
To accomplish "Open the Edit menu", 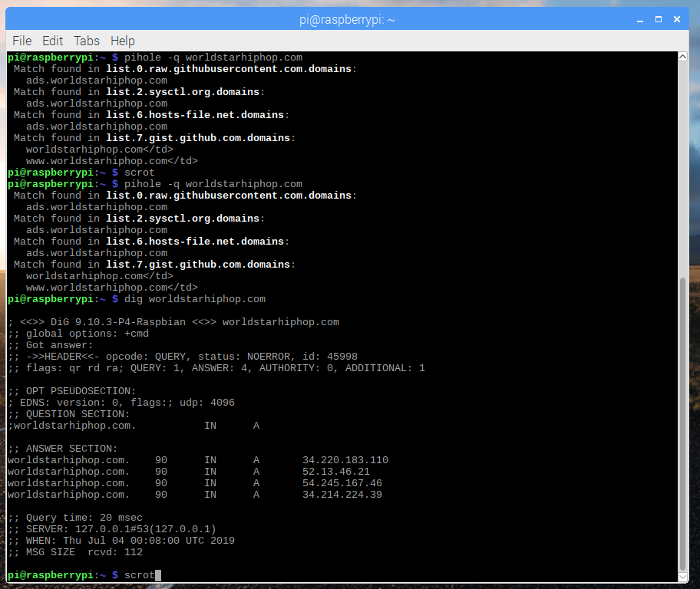I will [x=53, y=41].
